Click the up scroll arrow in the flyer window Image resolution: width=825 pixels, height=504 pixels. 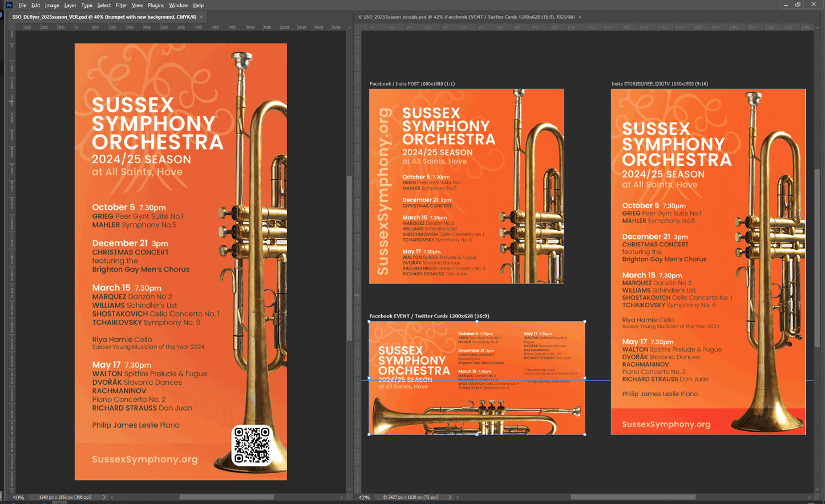(x=350, y=27)
